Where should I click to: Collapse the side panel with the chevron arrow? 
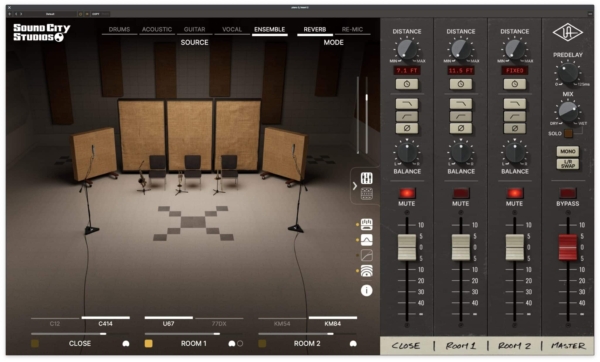tap(355, 186)
